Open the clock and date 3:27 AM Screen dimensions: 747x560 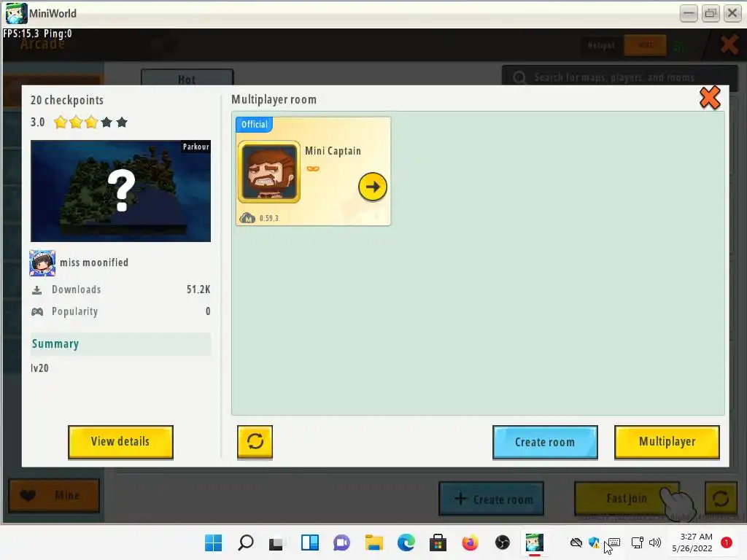point(692,542)
